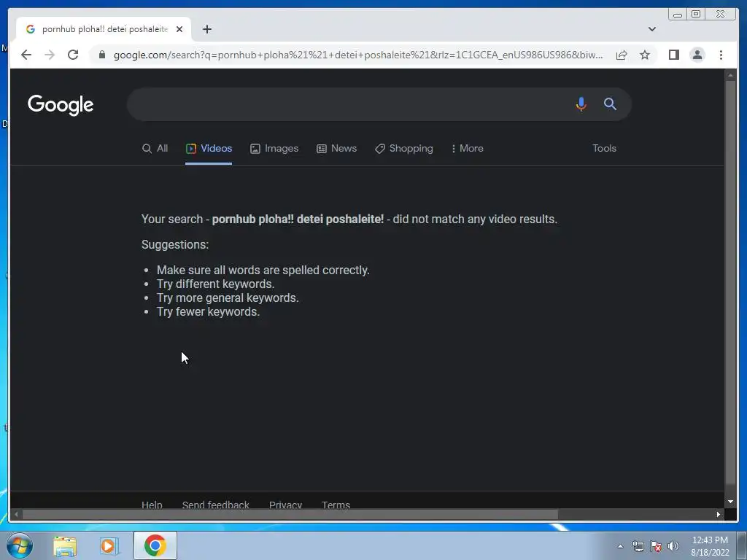This screenshot has height=560, width=747.
Task: Expand the tab search chevron
Action: click(652, 29)
